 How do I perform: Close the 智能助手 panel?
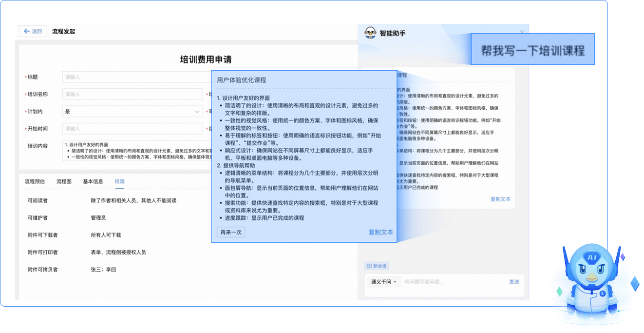pyautogui.click(x=522, y=32)
